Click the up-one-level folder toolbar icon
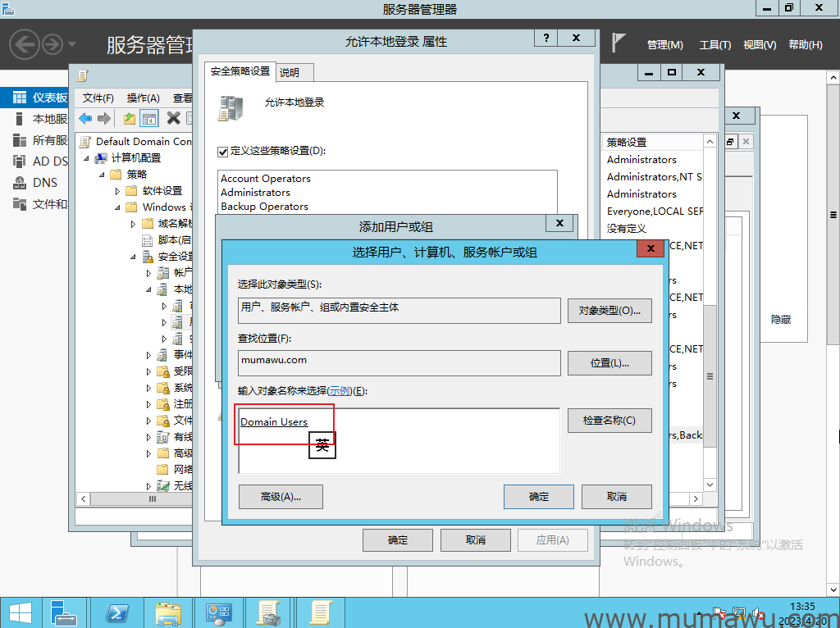Viewport: 840px width, 628px height. point(130,119)
